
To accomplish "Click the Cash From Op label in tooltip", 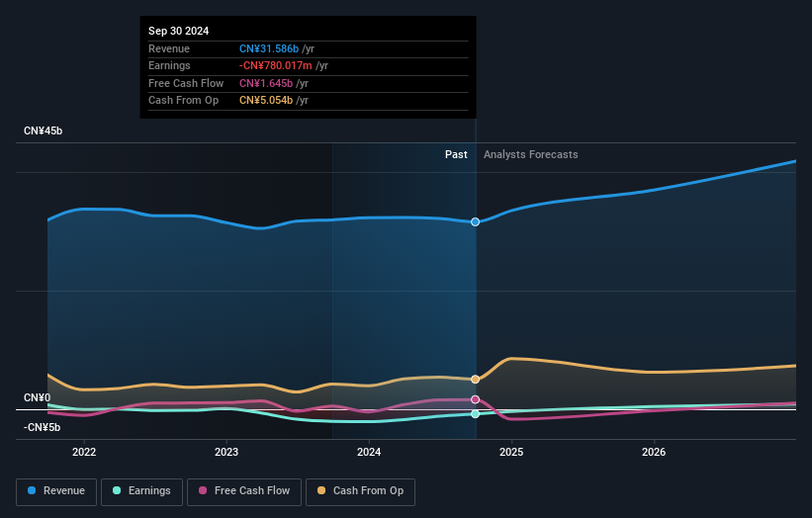I will click(x=183, y=101).
